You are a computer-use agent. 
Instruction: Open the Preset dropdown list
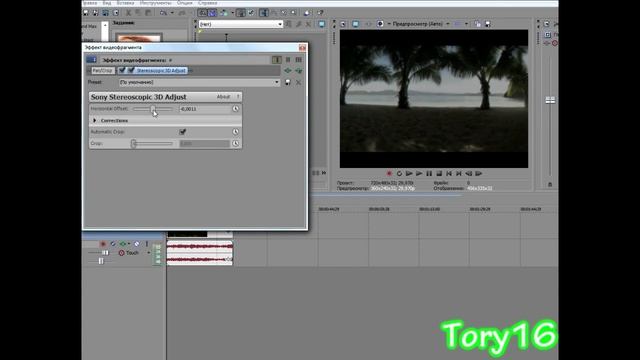[277, 82]
